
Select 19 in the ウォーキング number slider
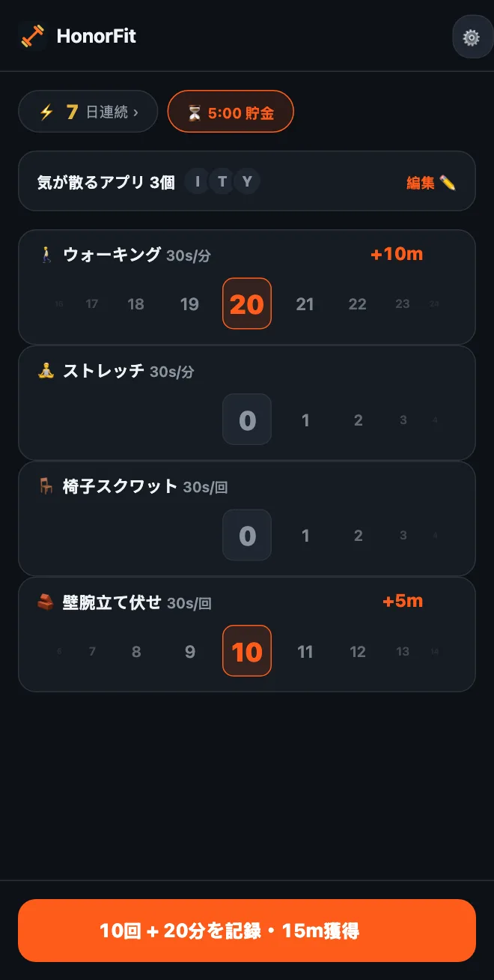pyautogui.click(x=190, y=304)
